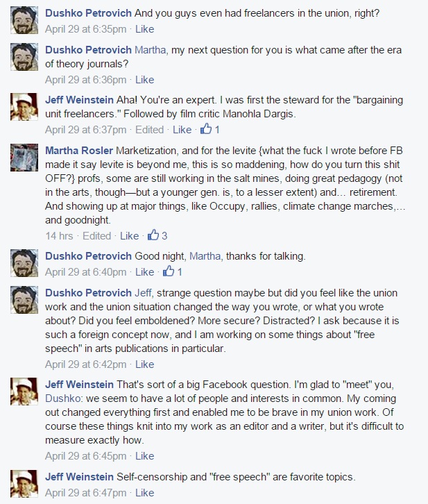
Task: Open the "14 hrs" timestamp on Martha's comment
Action: click(x=60, y=235)
